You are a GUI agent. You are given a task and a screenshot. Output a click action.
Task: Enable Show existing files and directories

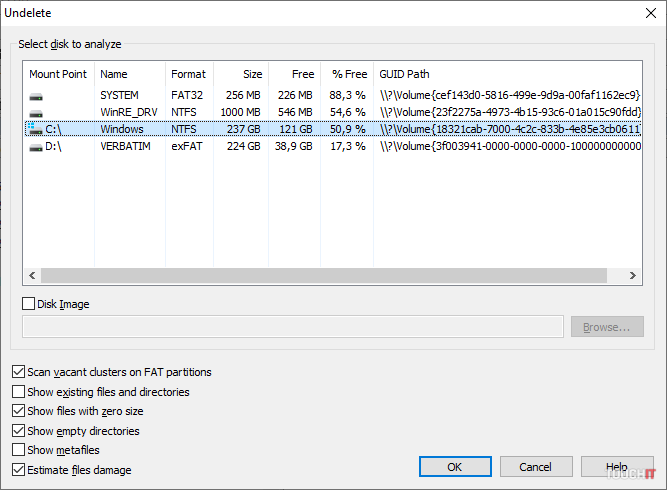coord(18,392)
